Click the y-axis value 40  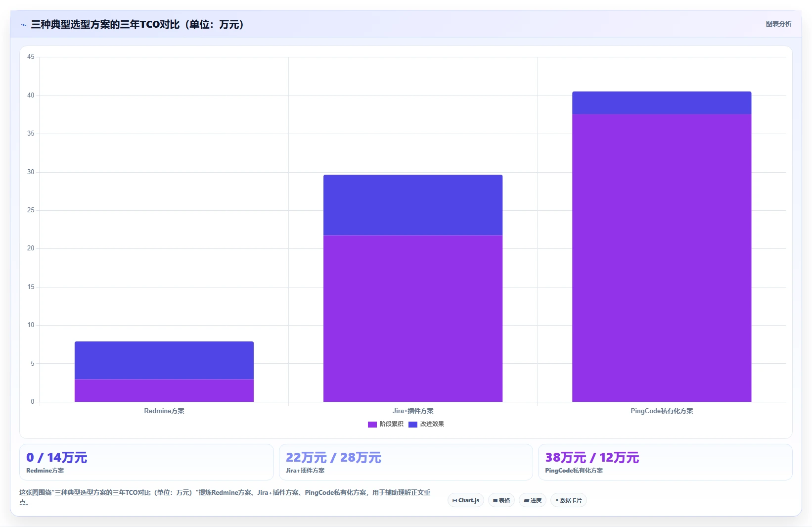[x=31, y=96]
